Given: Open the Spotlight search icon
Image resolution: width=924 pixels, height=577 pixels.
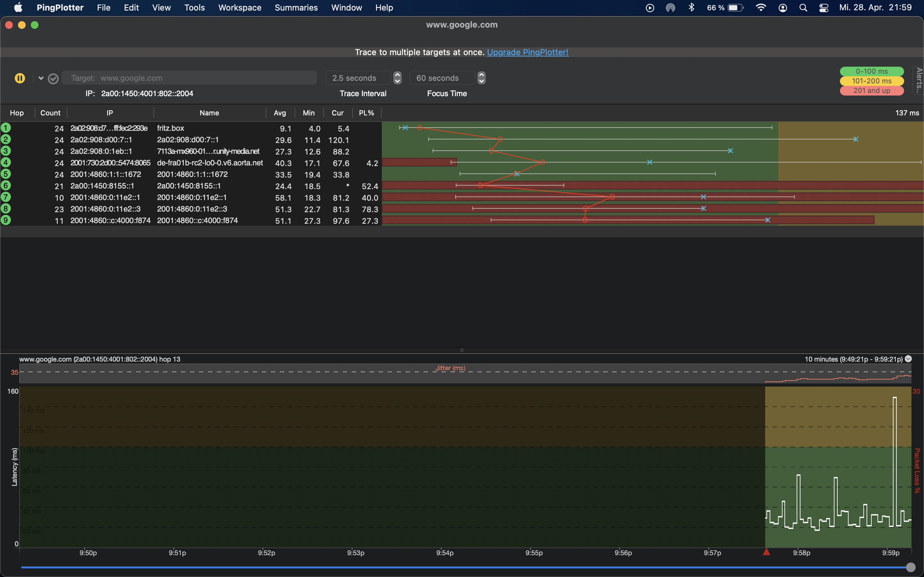Looking at the screenshot, I should tap(803, 8).
